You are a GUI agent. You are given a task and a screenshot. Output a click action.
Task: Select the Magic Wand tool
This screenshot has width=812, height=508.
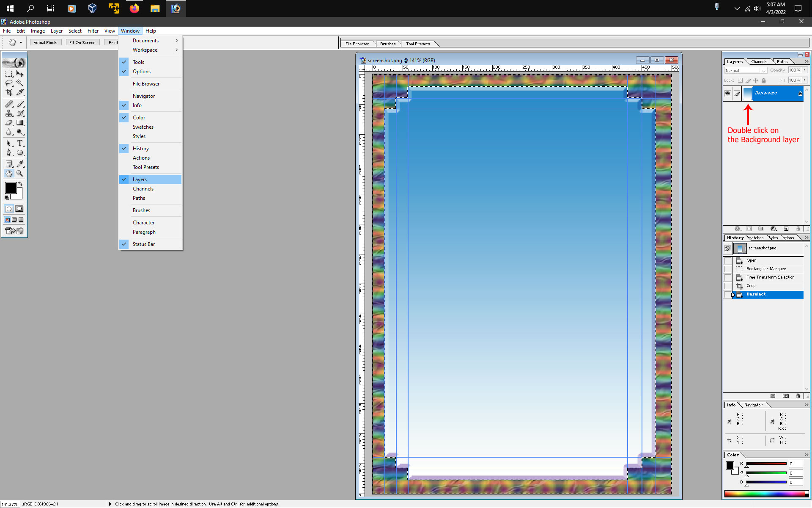20,83
